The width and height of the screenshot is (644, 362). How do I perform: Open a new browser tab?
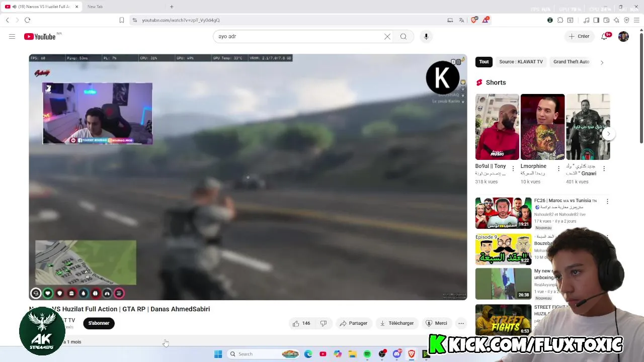[172, 7]
